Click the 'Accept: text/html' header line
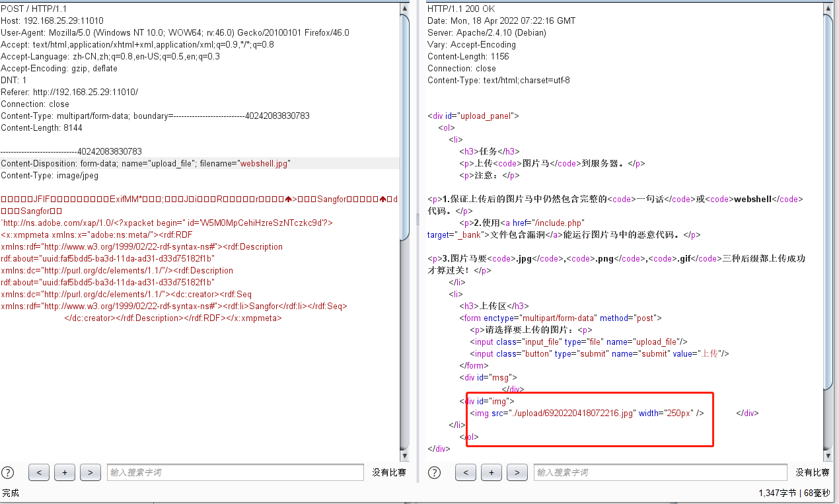The image size is (839, 504). 137,44
